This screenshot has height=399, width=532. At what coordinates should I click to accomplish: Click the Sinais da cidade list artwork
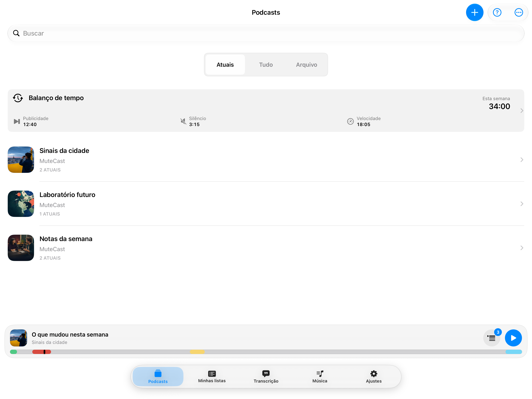21,160
